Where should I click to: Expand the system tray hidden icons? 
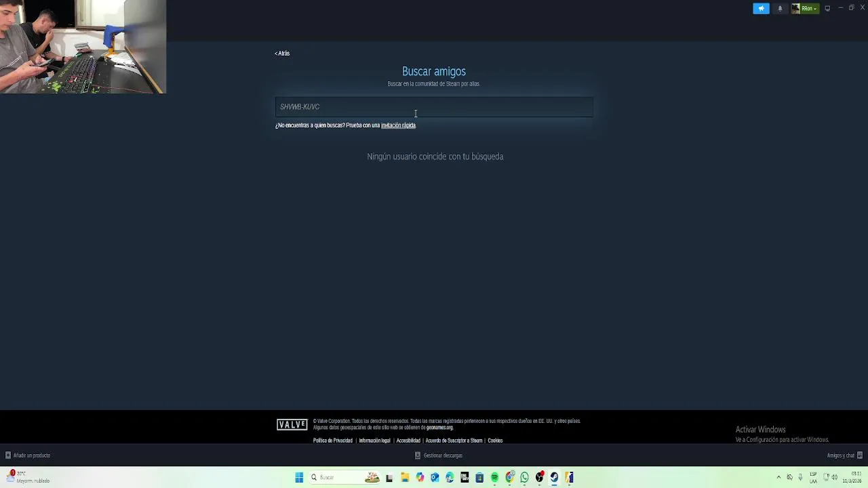[x=778, y=477]
